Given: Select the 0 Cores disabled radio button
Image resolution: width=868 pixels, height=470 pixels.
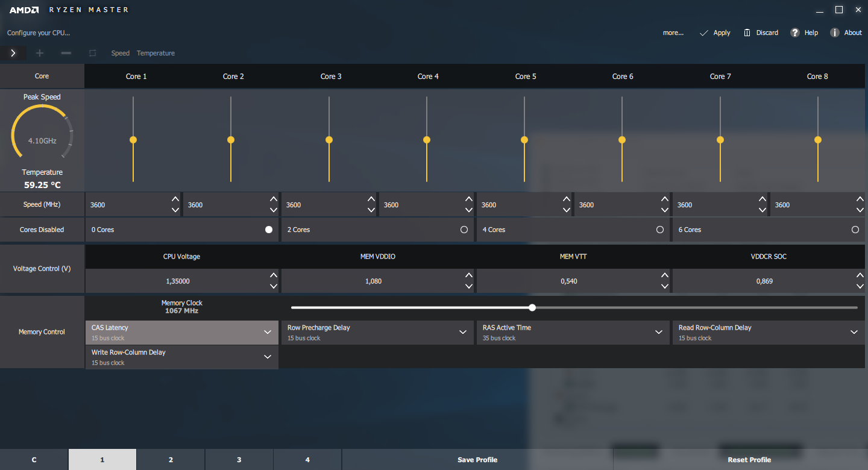Looking at the screenshot, I should (x=269, y=230).
